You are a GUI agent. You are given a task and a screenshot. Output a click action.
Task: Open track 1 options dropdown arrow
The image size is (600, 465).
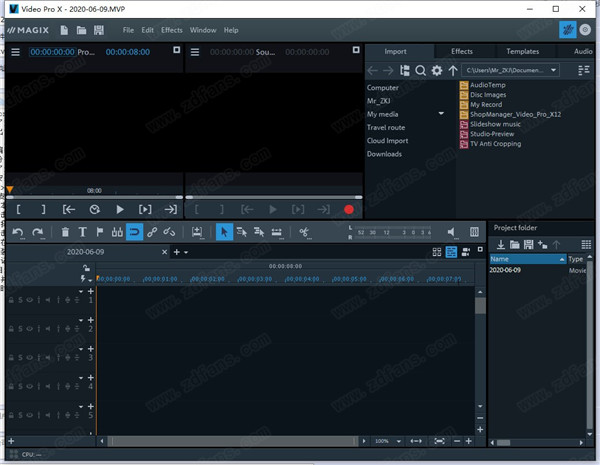coord(81,292)
